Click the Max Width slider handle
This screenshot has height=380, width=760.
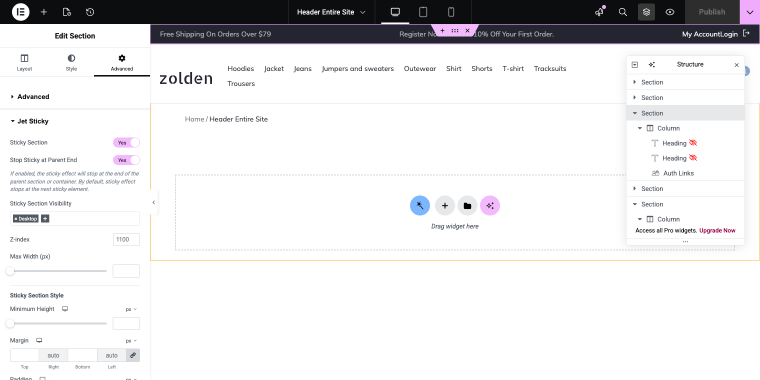click(10, 271)
